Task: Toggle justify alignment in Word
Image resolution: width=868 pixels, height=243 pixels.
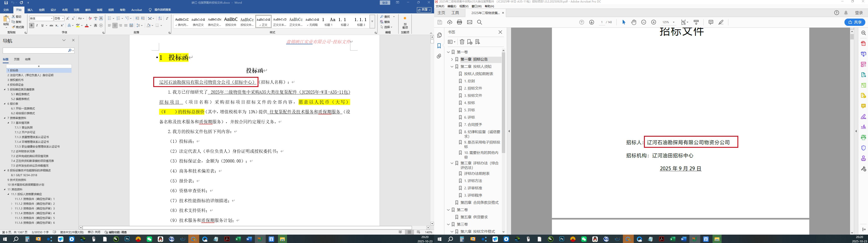Action: point(126,25)
